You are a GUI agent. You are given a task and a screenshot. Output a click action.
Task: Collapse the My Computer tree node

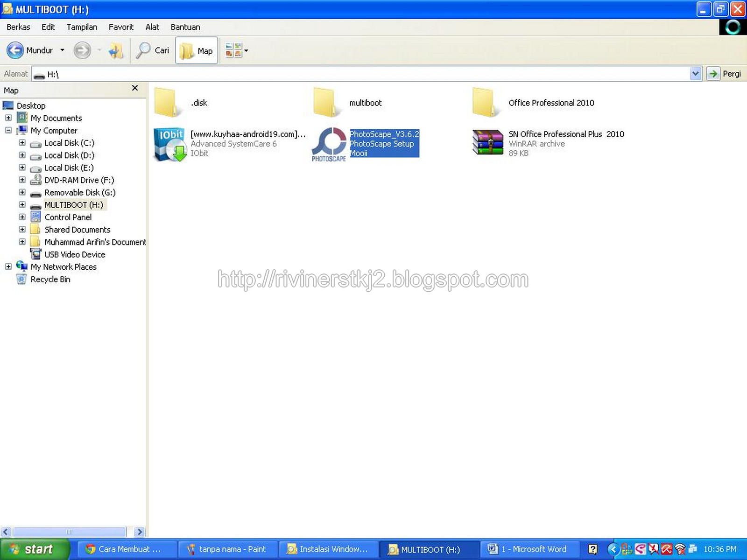click(8, 130)
